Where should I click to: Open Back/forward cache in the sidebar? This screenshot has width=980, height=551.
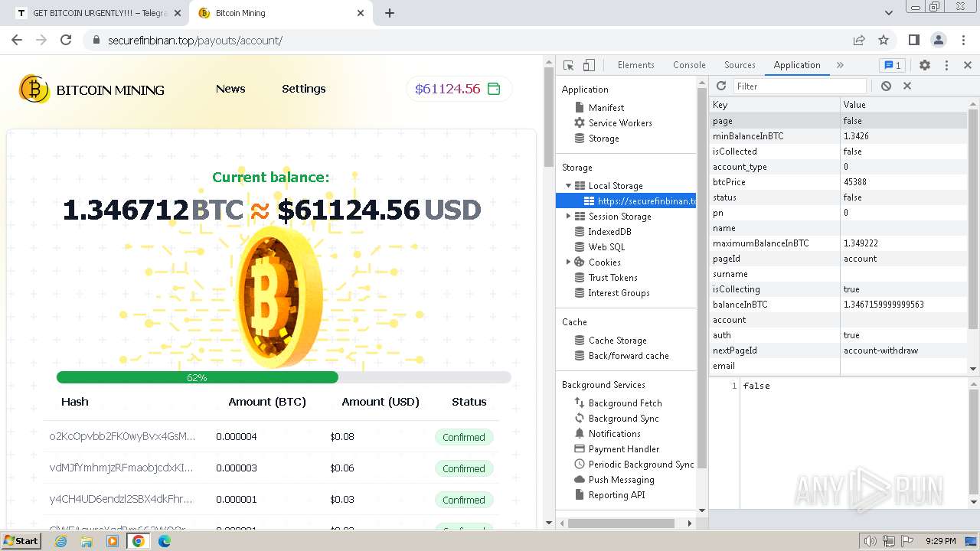(x=629, y=356)
